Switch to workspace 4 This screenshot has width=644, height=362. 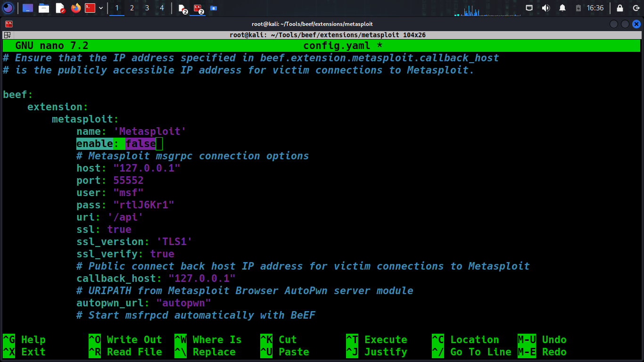[162, 8]
